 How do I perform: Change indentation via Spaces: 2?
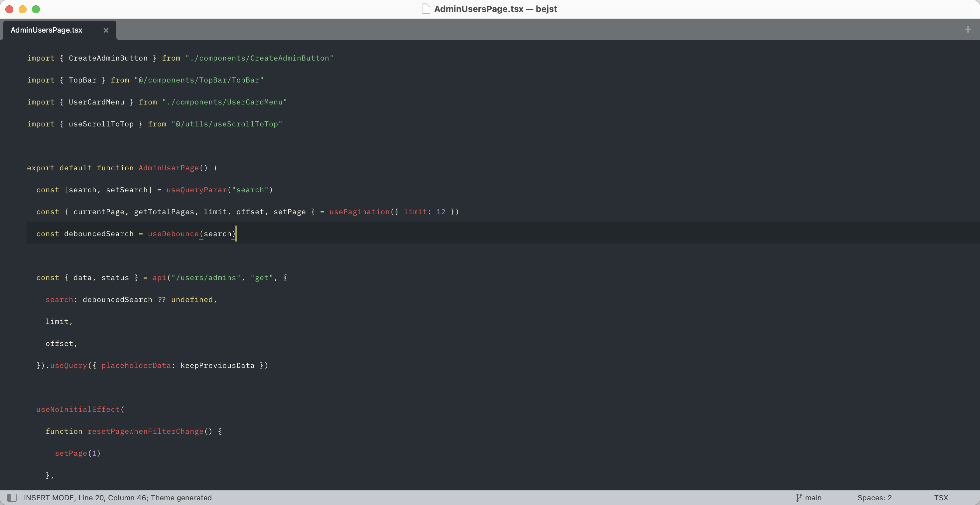point(874,497)
